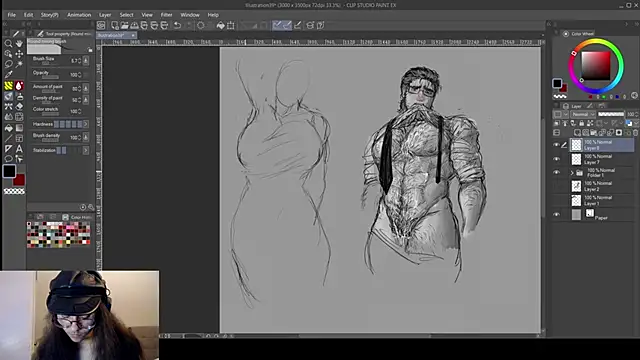Click the layer opacity slider

tap(611, 114)
